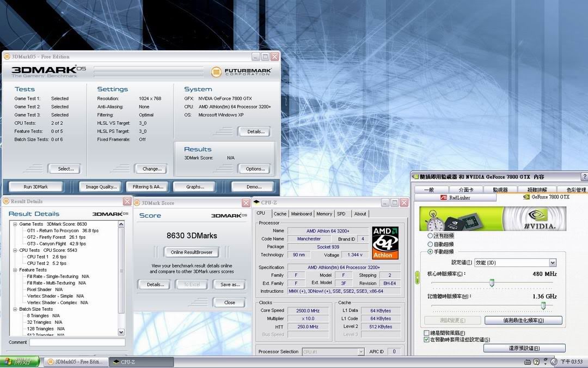Click the Online ResultBrowser button
The image size is (588, 368).
(191, 252)
